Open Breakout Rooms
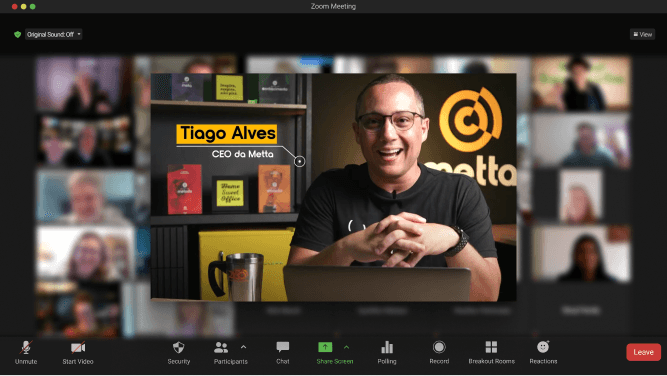The width and height of the screenshot is (667, 376). point(491,353)
